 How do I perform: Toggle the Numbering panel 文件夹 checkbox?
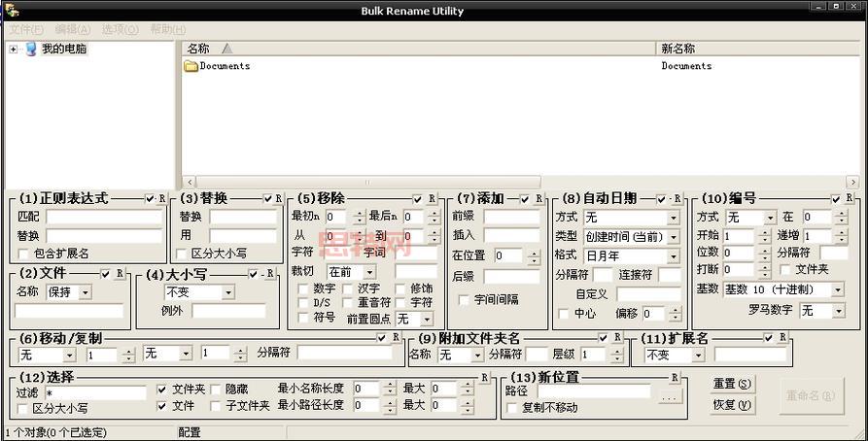785,269
